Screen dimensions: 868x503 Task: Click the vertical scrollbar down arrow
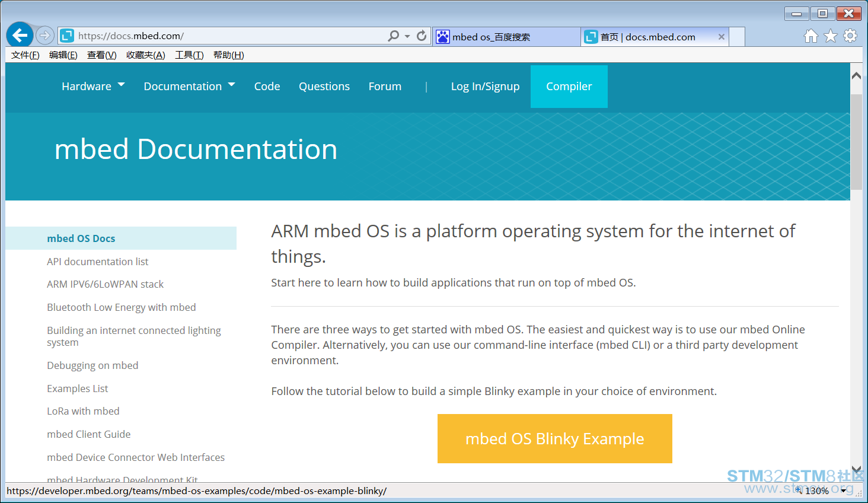point(856,470)
